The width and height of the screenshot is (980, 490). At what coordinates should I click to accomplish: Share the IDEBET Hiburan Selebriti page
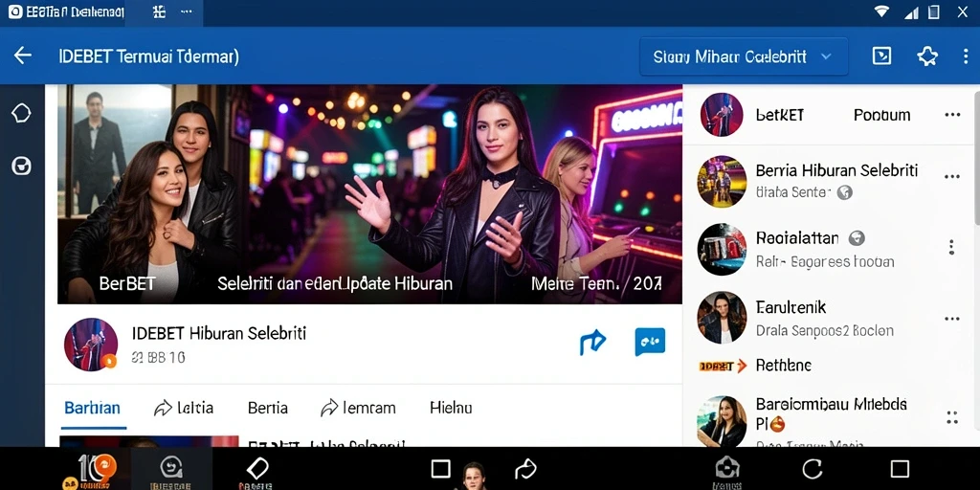592,342
